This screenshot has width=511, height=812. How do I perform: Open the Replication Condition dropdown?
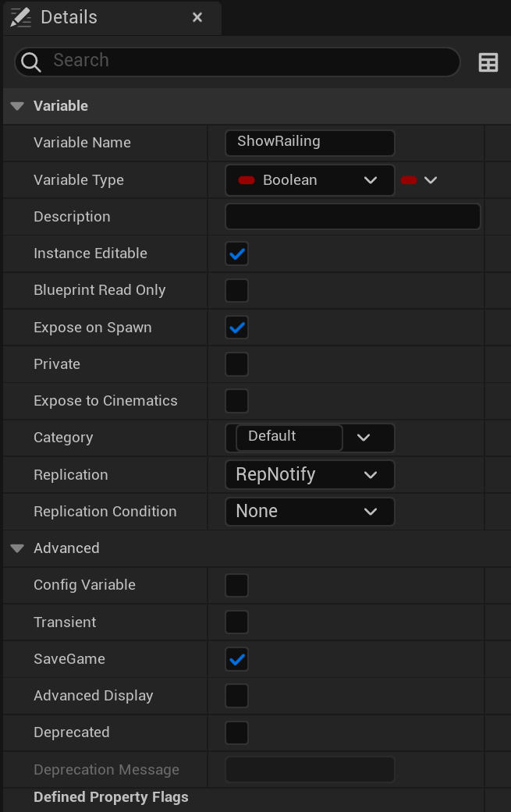310,512
